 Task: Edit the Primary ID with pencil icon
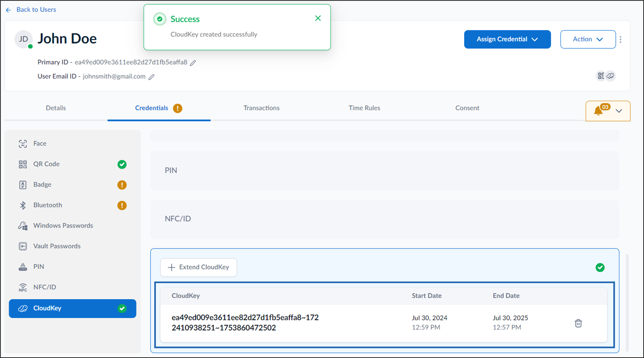pos(193,63)
